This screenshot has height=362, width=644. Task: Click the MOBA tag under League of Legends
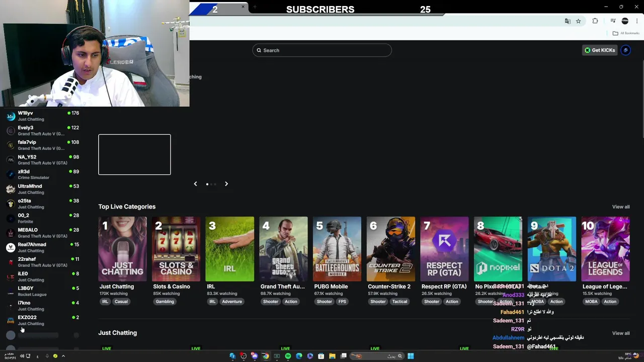click(x=591, y=302)
